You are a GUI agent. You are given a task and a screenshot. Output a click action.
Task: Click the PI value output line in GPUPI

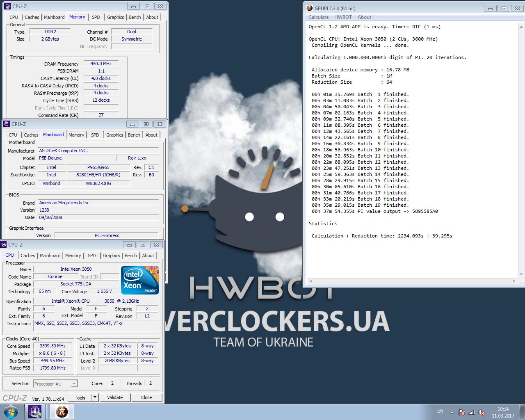click(374, 211)
